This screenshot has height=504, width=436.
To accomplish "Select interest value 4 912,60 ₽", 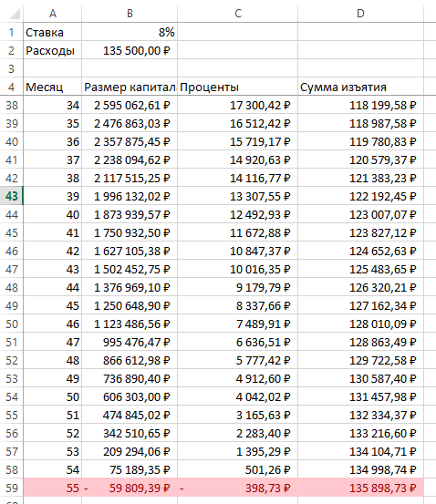I will pos(237,378).
